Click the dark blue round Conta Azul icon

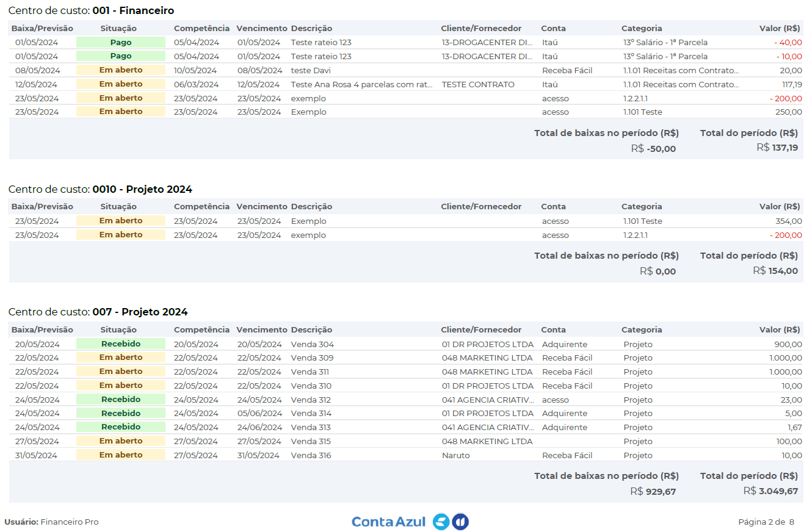[x=460, y=522]
